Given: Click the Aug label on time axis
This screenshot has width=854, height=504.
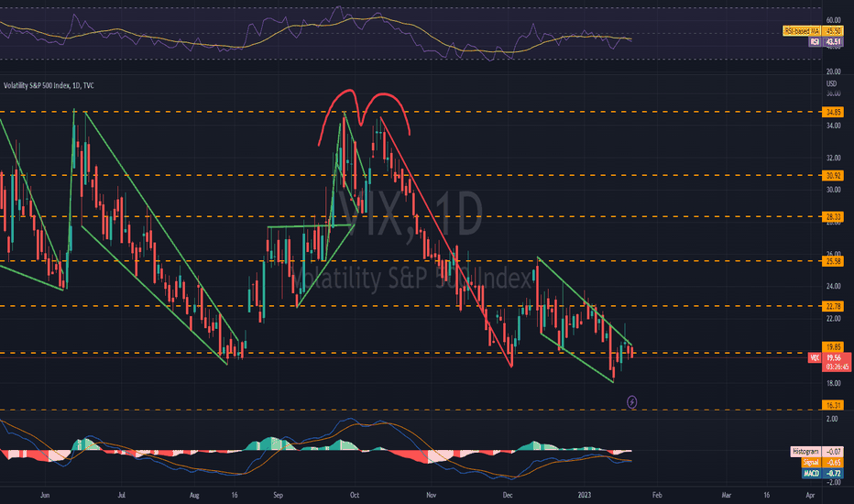Looking at the screenshot, I should tap(194, 495).
